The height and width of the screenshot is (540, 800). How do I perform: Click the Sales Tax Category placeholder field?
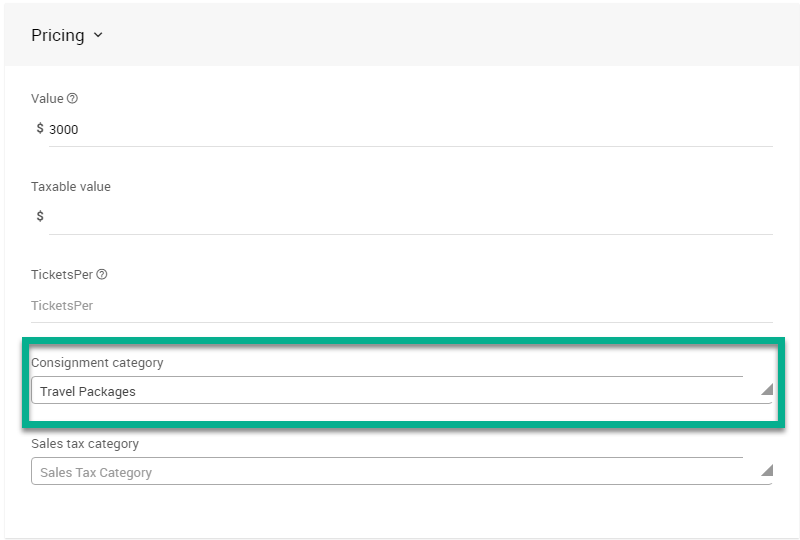[96, 472]
